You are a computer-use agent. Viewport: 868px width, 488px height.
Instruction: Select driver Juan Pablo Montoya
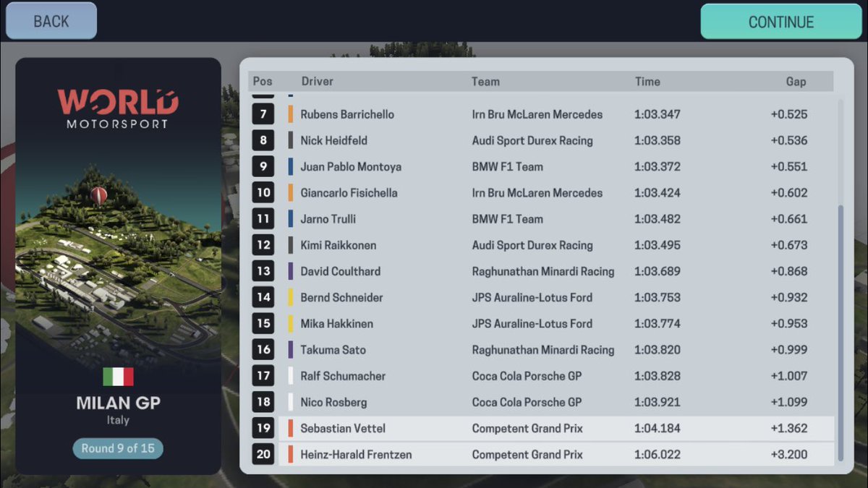click(x=351, y=166)
